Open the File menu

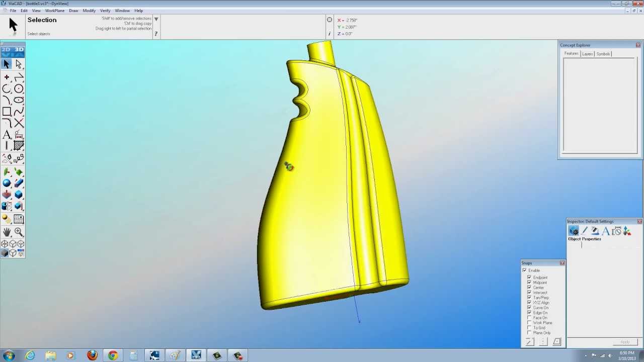pyautogui.click(x=13, y=11)
